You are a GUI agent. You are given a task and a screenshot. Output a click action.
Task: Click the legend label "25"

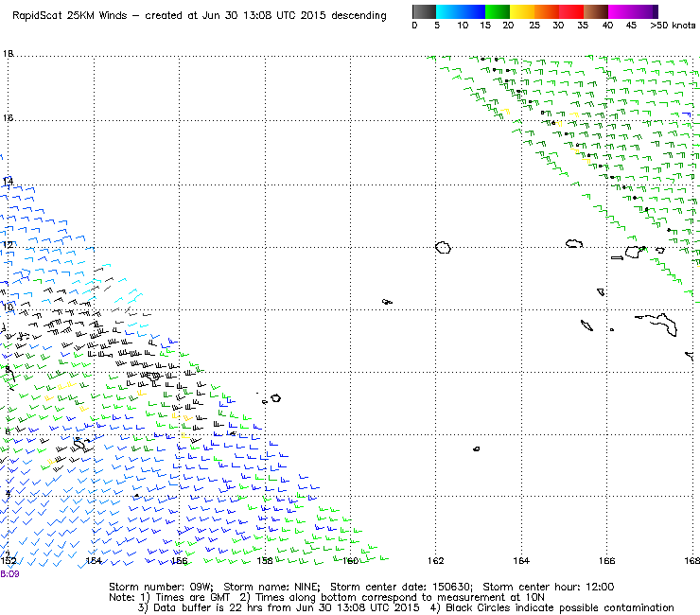click(x=534, y=26)
